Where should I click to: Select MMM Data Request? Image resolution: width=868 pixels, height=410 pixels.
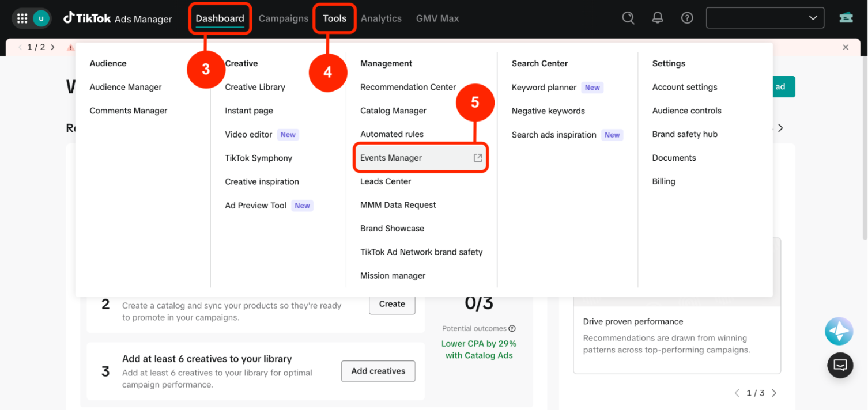[398, 205]
